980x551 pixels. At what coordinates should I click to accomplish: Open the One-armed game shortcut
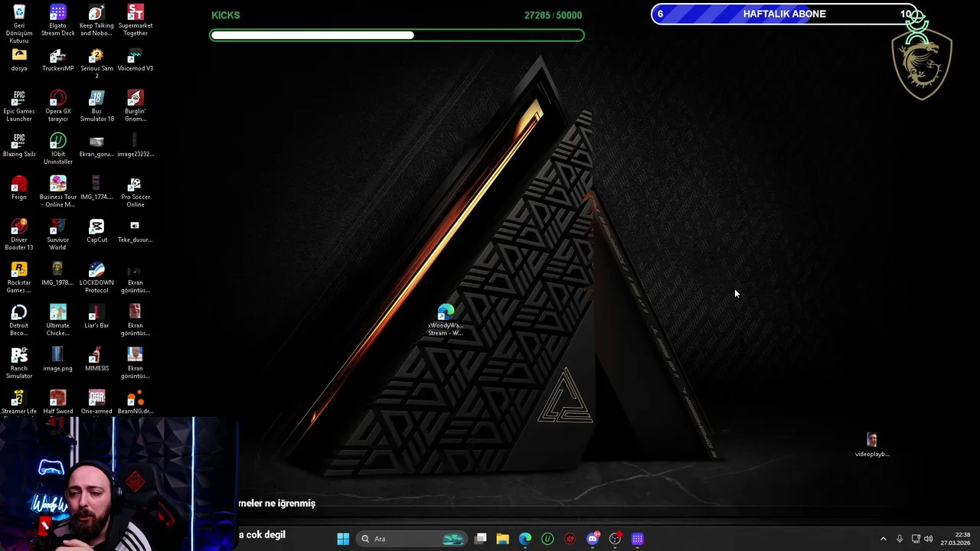[x=96, y=403]
